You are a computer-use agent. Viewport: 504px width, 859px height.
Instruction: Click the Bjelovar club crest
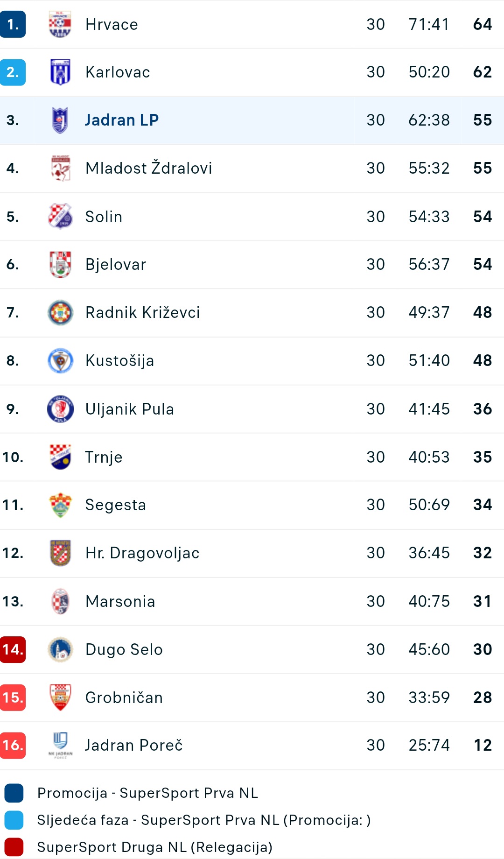(x=60, y=265)
